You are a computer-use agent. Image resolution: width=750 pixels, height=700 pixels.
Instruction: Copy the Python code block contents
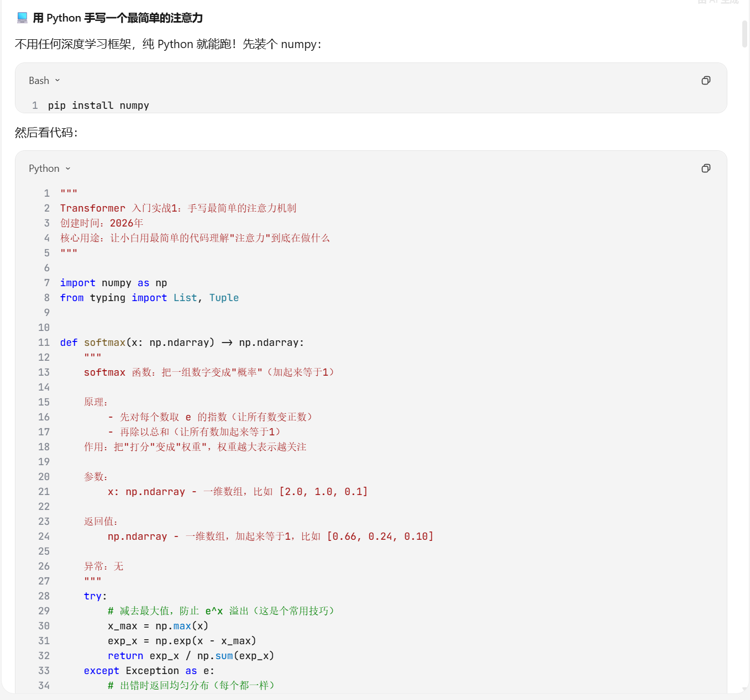(706, 169)
